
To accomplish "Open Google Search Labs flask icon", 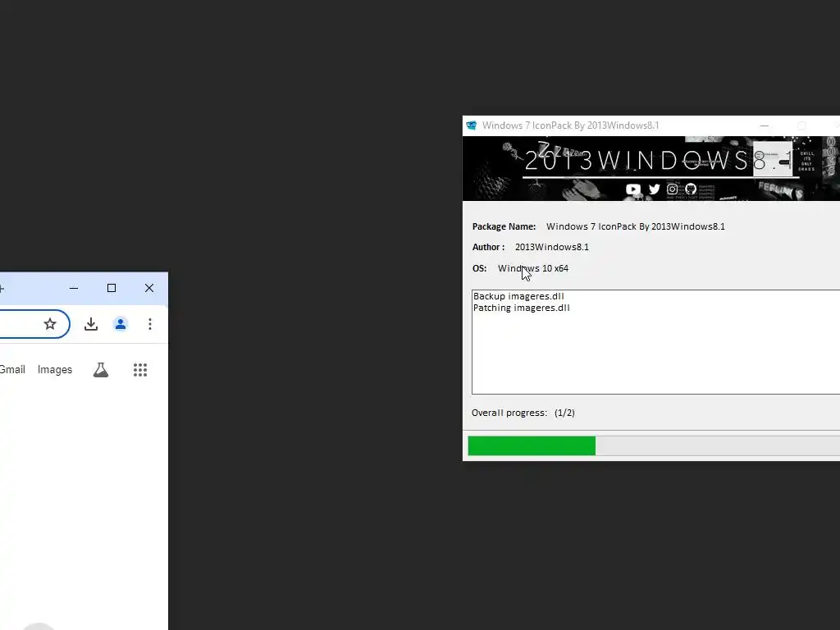I will click(x=101, y=370).
